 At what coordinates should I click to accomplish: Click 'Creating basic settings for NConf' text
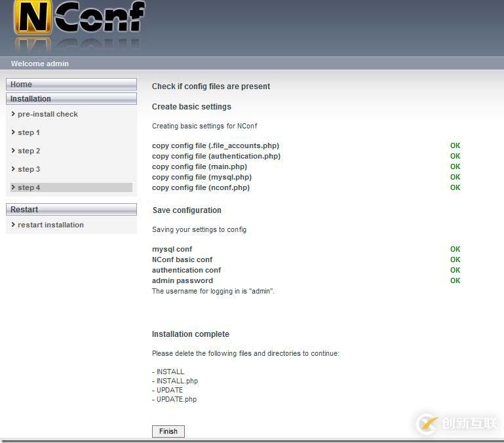coord(204,126)
